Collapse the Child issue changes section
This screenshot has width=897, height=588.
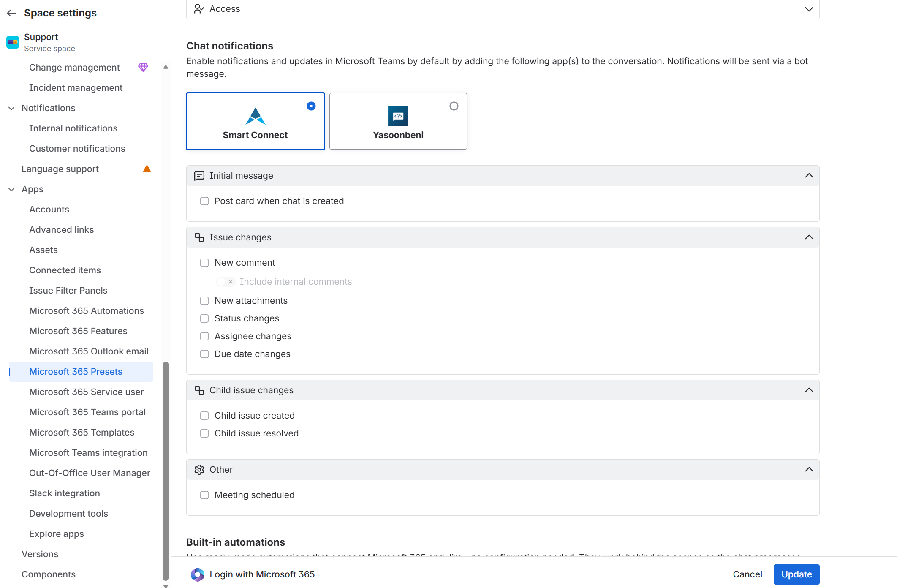click(809, 390)
